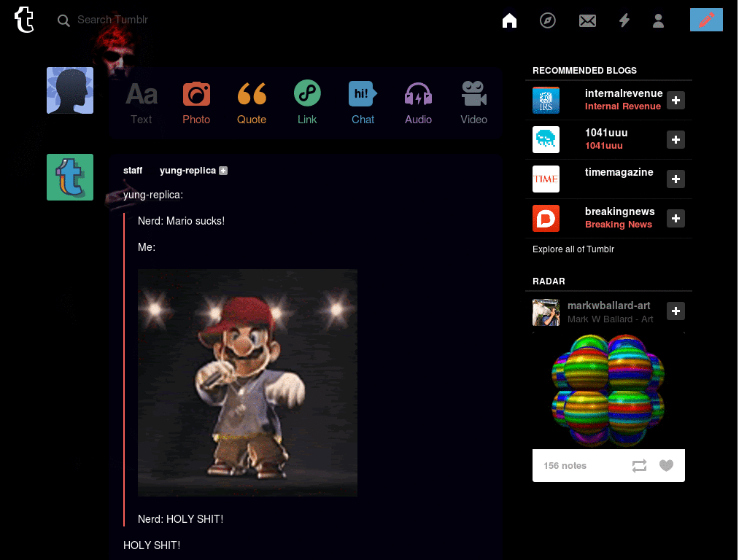Focus the Search Tumblr field
Viewport: 747px width, 560px height.
pyautogui.click(x=112, y=20)
